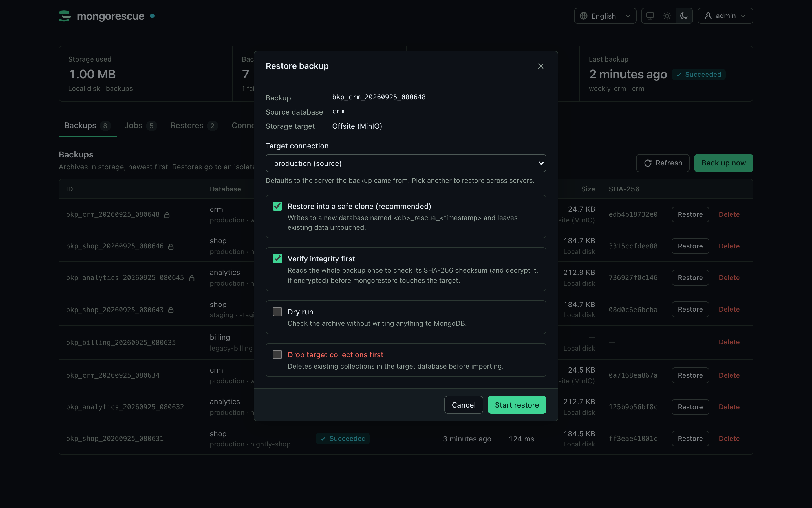Click the Succeeded checkmark in Last backup card
Viewport: 812px width, 508px height.
(679, 75)
